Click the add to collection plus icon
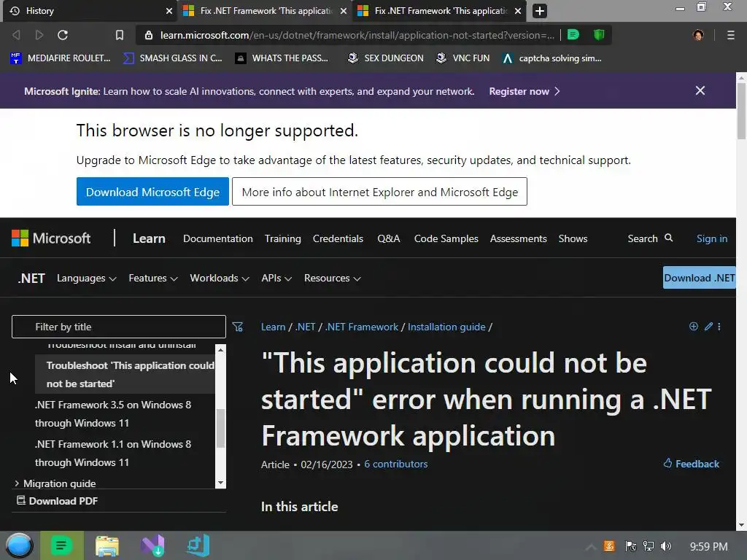Image resolution: width=747 pixels, height=560 pixels. [694, 326]
